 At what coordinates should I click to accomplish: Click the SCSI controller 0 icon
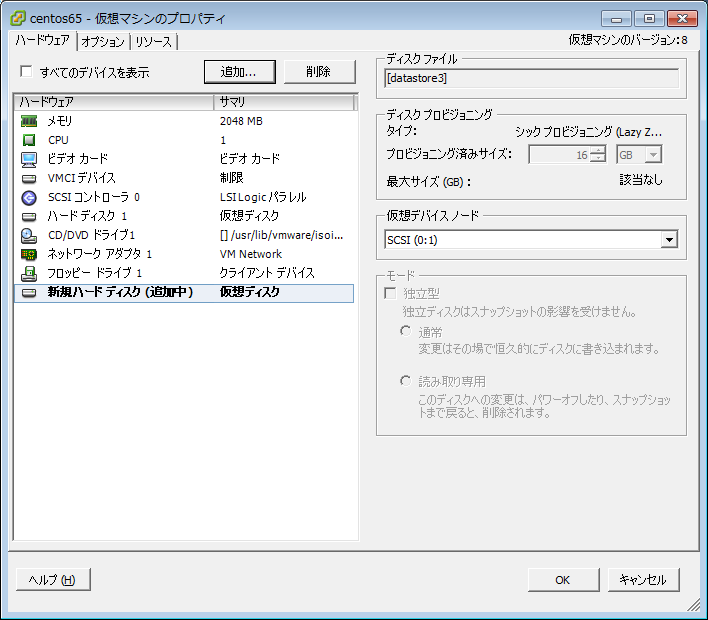tap(29, 197)
